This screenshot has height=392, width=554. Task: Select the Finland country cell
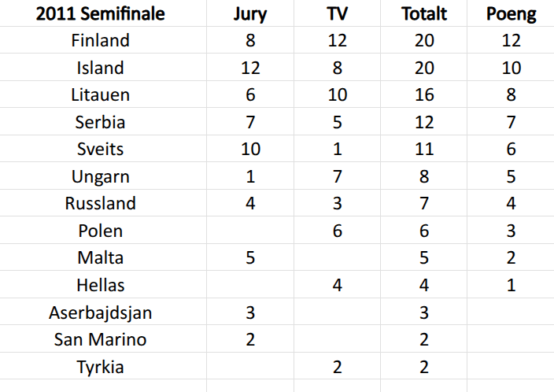point(100,40)
